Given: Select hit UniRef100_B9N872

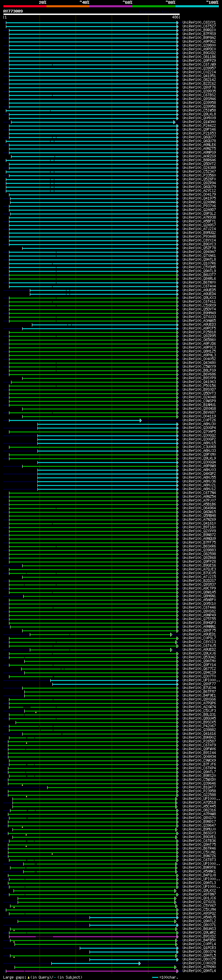Looking at the screenshot, I should (199, 535).
